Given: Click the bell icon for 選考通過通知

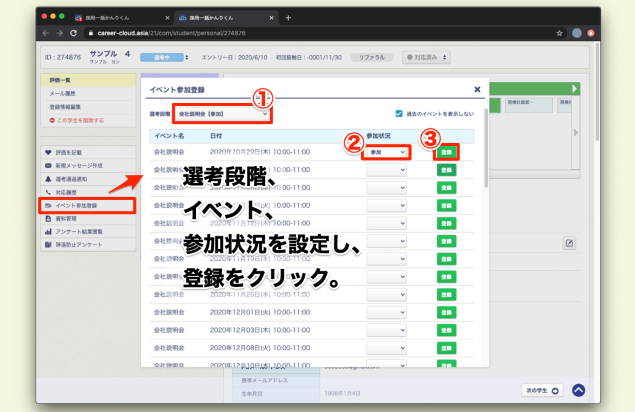Looking at the screenshot, I should [x=47, y=177].
